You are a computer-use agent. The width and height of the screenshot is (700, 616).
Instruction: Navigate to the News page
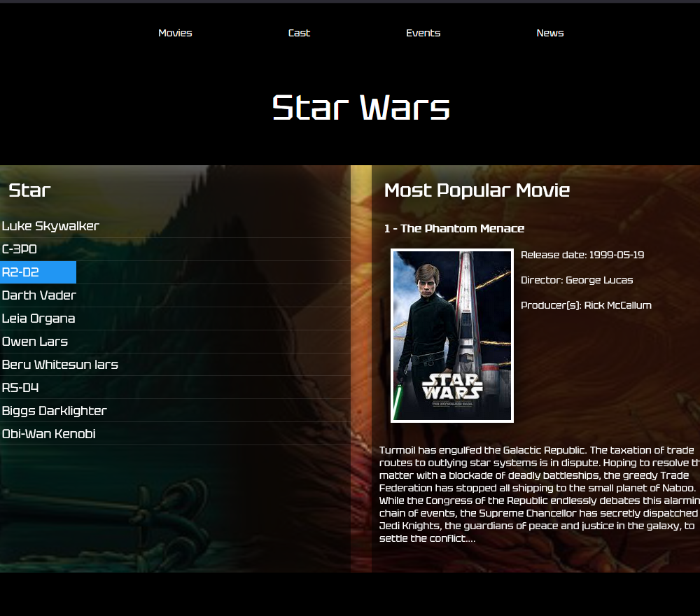pyautogui.click(x=549, y=33)
